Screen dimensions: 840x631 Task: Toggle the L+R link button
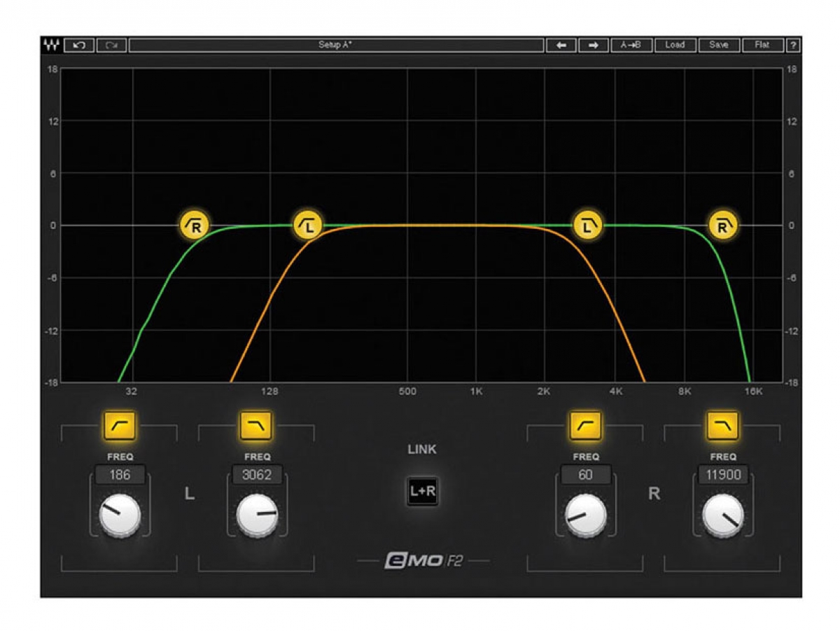[x=423, y=492]
